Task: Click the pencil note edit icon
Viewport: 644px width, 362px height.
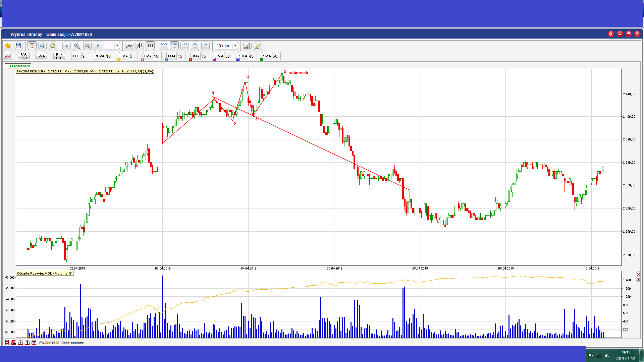Action: point(258,46)
